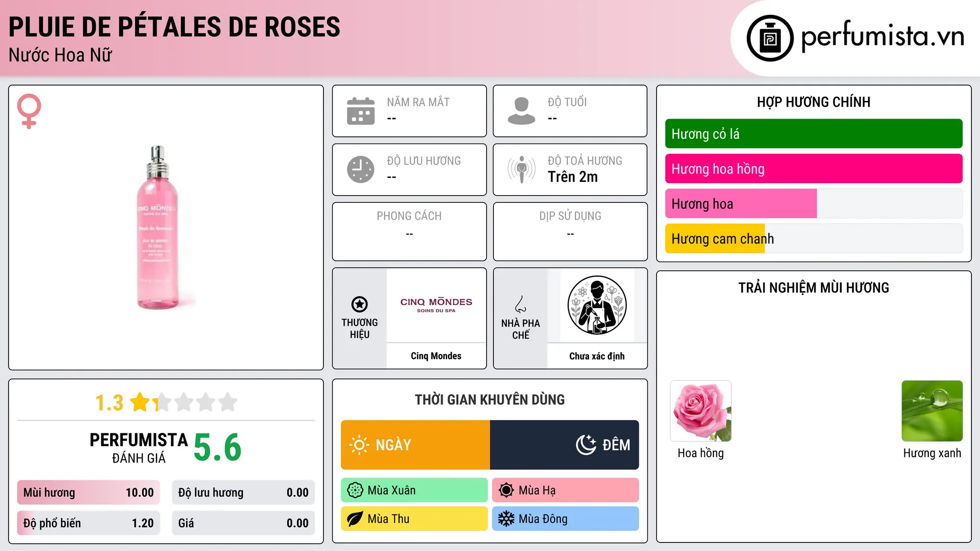
Task: Click the Thương hiệu label
Action: [x=359, y=328]
